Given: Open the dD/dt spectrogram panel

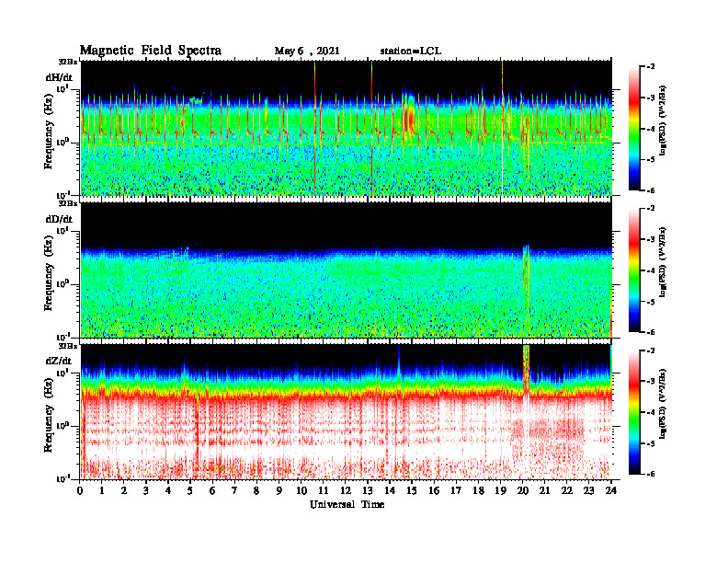Looking at the screenshot, I should 346,270.
